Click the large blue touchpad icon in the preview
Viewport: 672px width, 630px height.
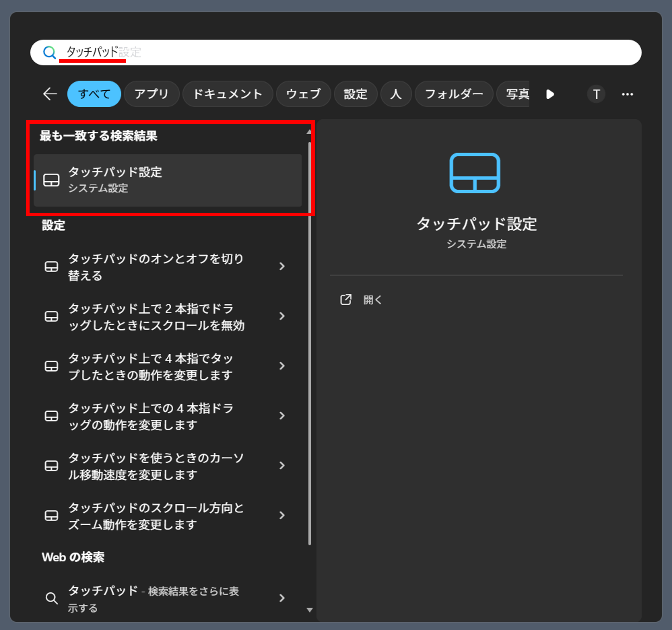point(475,173)
